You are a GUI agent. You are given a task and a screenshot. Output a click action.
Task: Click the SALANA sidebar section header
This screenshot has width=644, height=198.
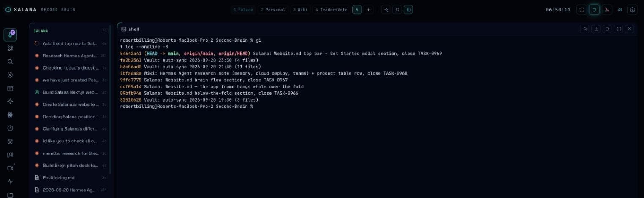pyautogui.click(x=41, y=31)
